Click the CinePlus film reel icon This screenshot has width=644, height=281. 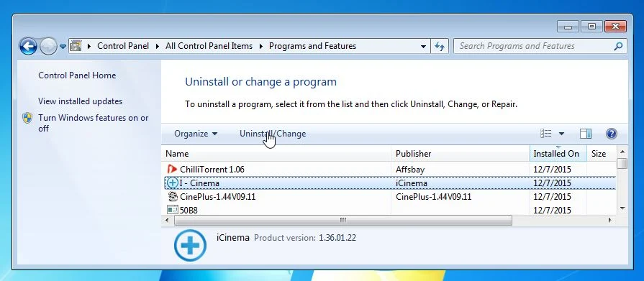pyautogui.click(x=173, y=196)
